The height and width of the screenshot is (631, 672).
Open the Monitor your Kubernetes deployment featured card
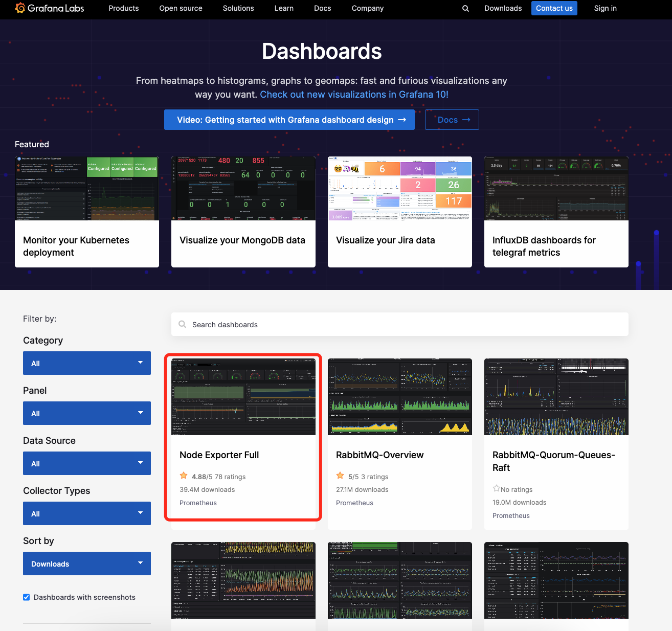(87, 212)
